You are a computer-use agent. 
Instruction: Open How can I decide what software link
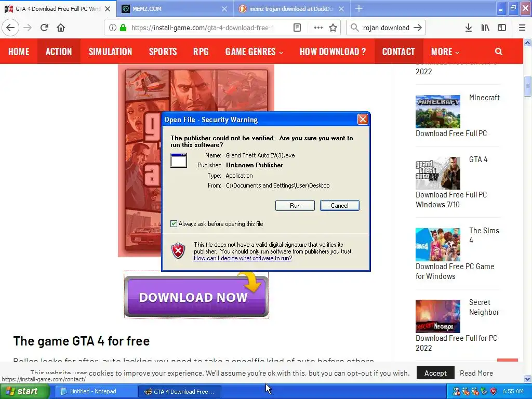point(243,258)
